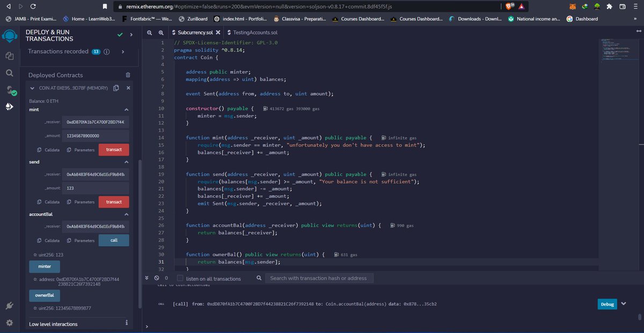644x333 pixels.
Task: Select Deploy & run transactions sidebar icon
Action: (x=10, y=106)
